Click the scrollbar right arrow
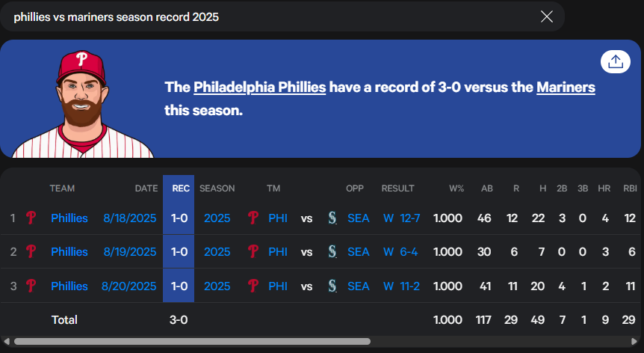644x353 pixels. (x=634, y=342)
